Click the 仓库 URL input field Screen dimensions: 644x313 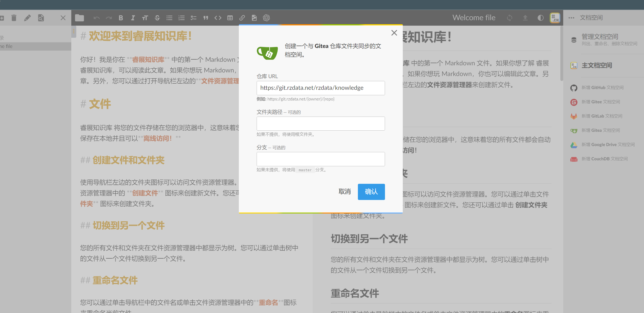point(321,88)
